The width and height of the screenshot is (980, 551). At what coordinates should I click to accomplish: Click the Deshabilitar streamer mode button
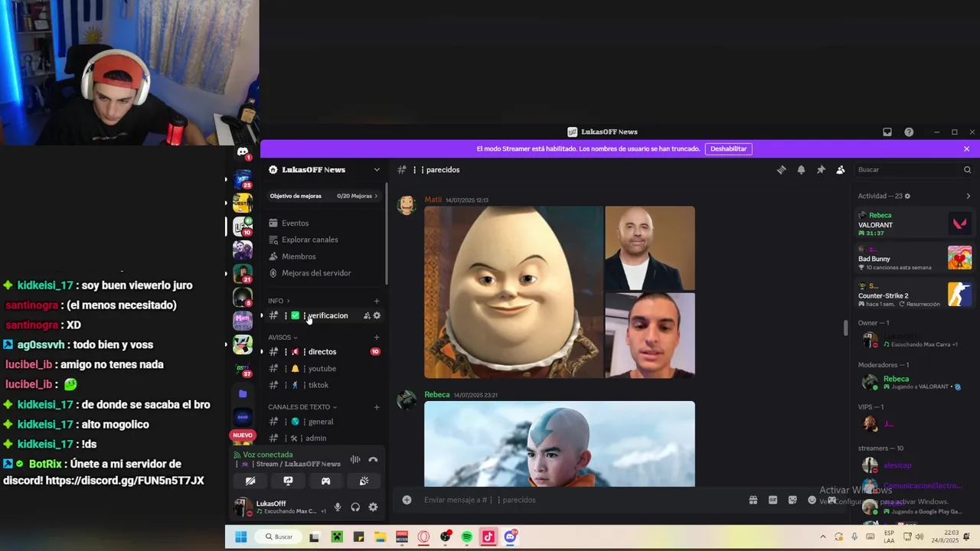point(728,148)
